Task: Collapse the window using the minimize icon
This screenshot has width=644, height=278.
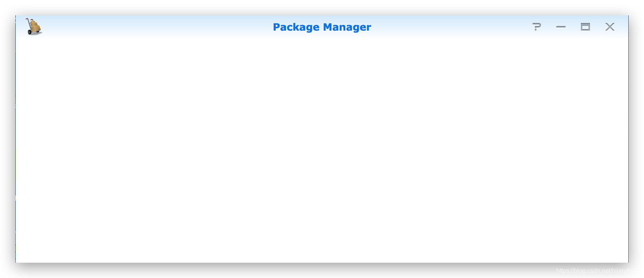Action: click(561, 27)
